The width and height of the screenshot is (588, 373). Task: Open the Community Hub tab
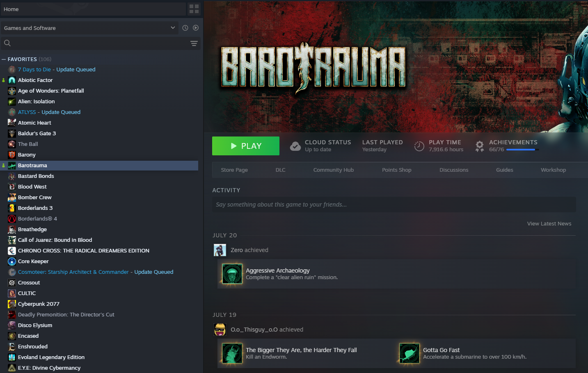pos(334,170)
